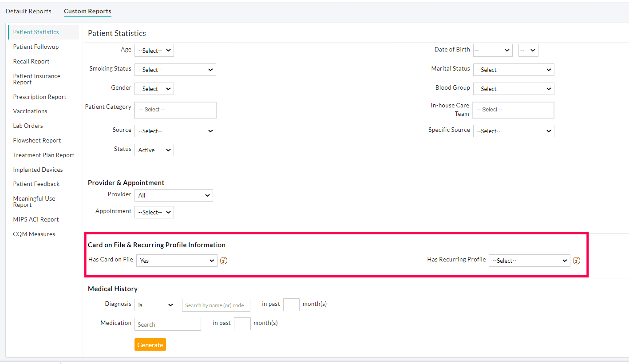Open the Status dropdown set to Active
The image size is (629, 364).
154,150
